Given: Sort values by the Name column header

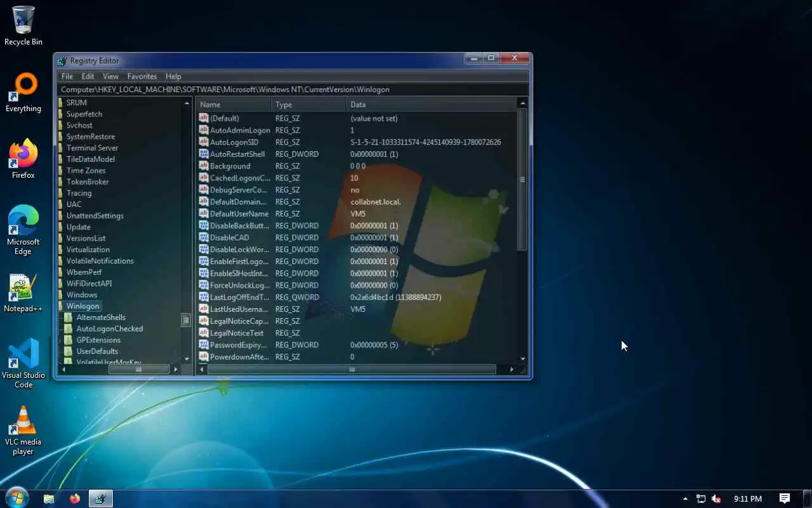Looking at the screenshot, I should (x=233, y=104).
